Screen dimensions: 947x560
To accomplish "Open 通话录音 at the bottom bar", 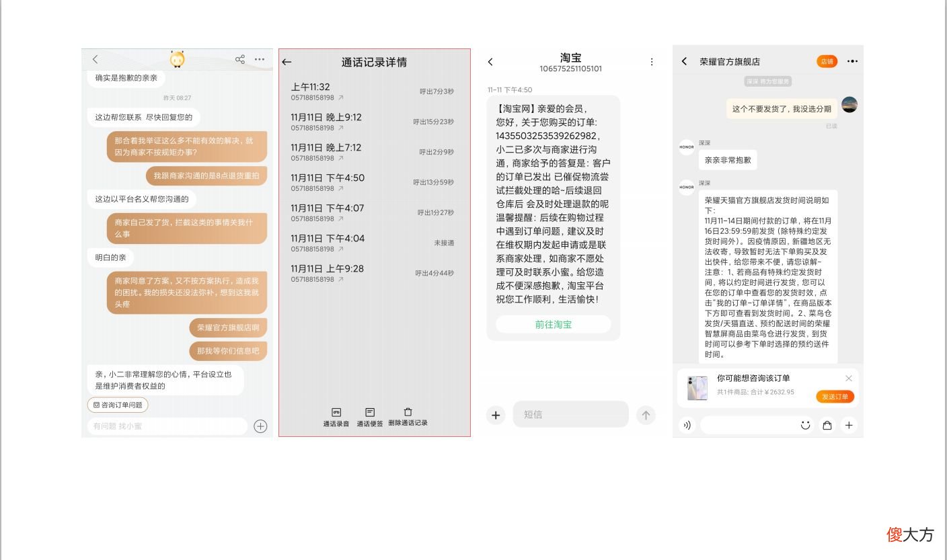I will point(336,417).
